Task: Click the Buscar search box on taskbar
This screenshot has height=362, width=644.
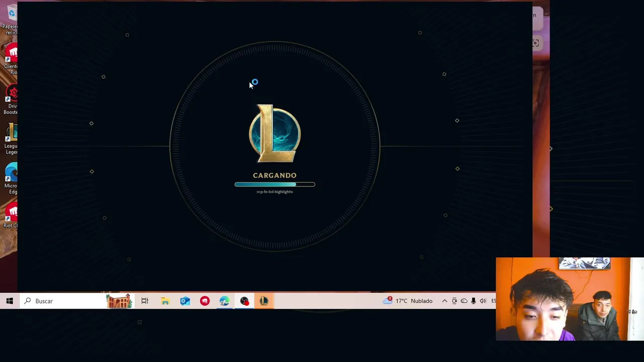Action: 77,301
